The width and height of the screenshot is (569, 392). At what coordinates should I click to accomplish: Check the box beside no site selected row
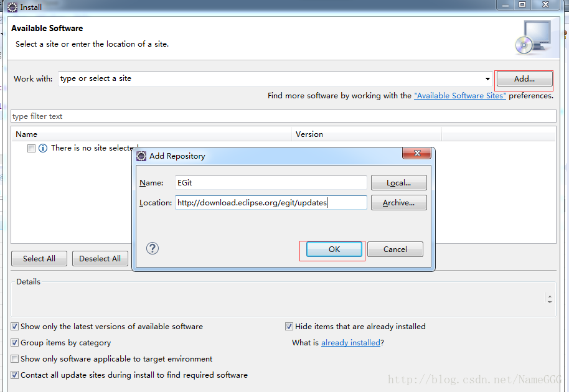[32, 148]
